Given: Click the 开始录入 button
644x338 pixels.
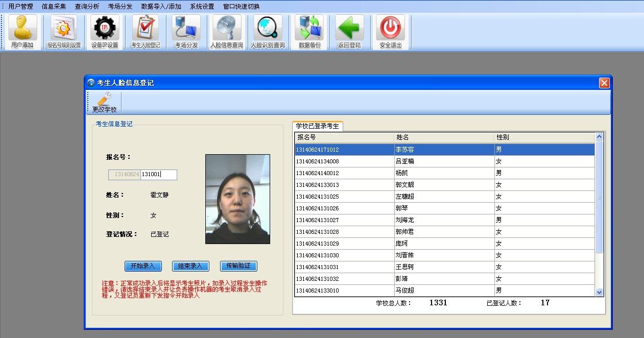Looking at the screenshot, I should [143, 266].
